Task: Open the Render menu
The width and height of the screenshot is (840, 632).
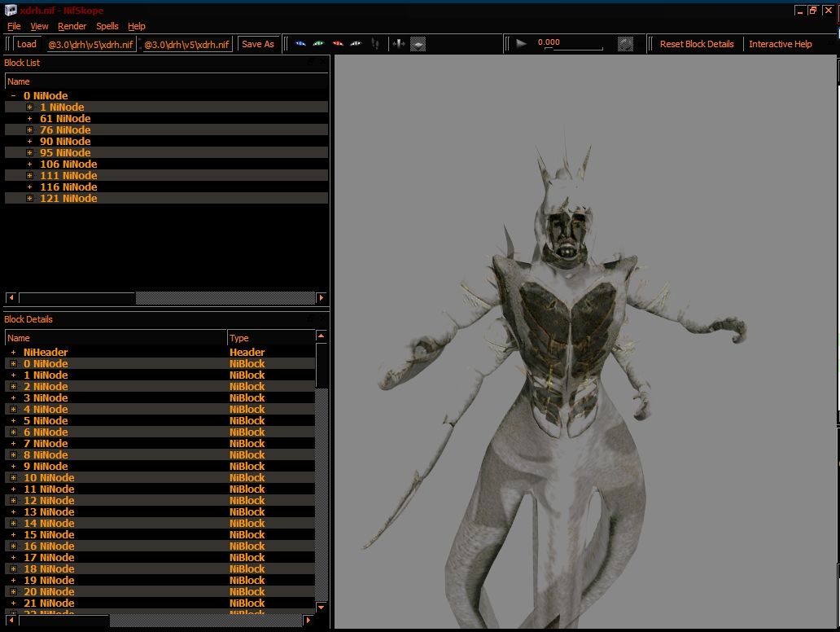Action: (x=72, y=26)
